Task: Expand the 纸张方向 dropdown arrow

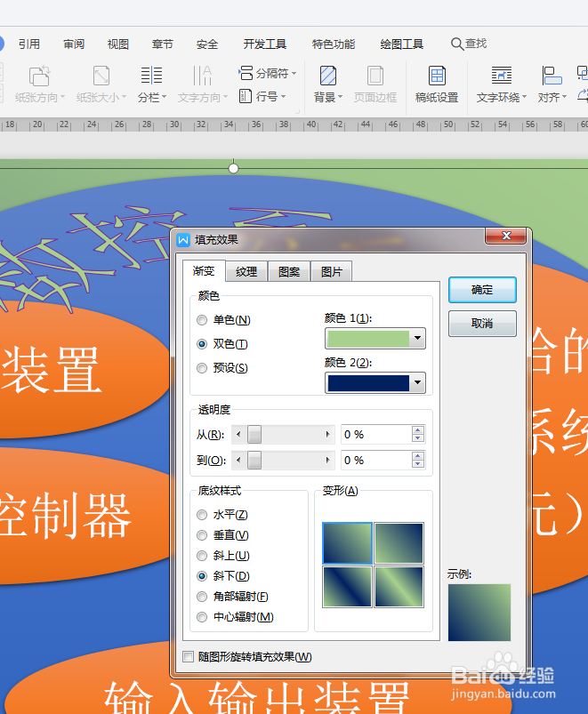Action: pos(63,97)
